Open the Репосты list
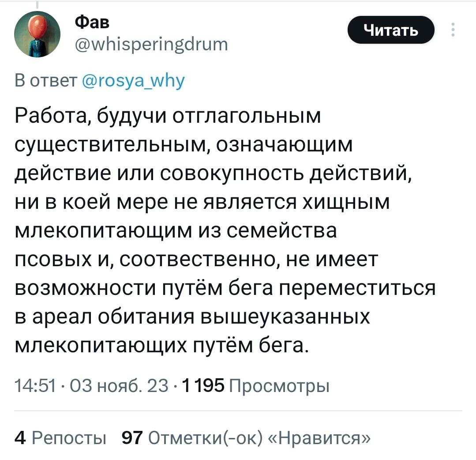 (71, 438)
